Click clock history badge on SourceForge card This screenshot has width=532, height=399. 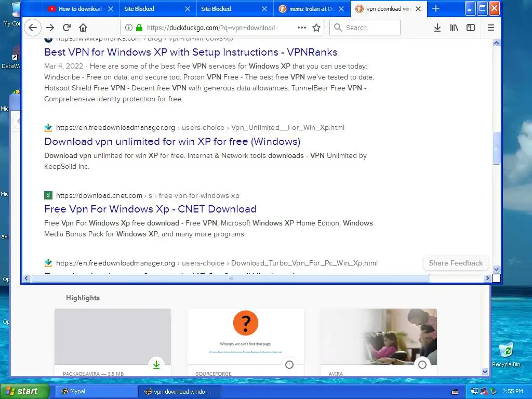pyautogui.click(x=289, y=365)
